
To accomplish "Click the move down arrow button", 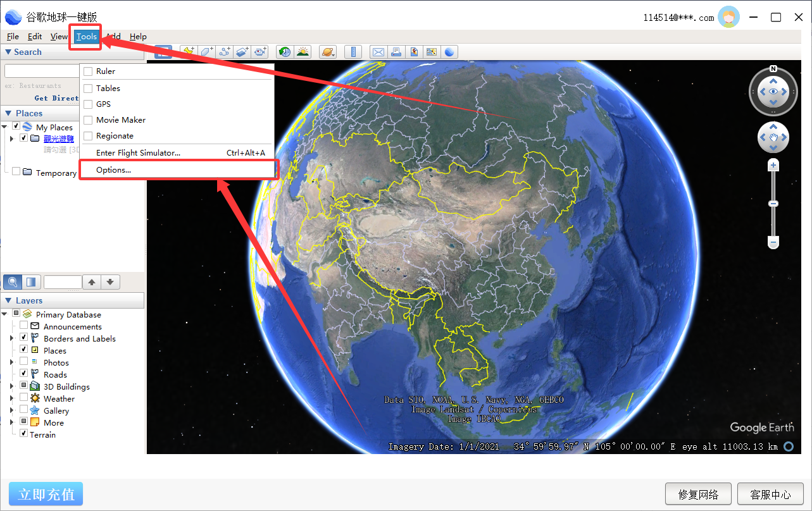I will click(110, 282).
